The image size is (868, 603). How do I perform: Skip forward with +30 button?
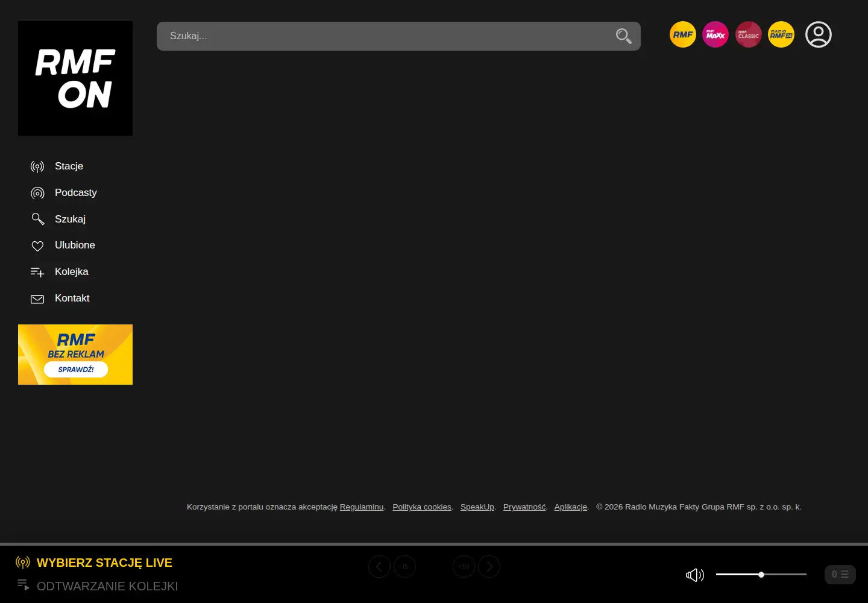coord(464,566)
